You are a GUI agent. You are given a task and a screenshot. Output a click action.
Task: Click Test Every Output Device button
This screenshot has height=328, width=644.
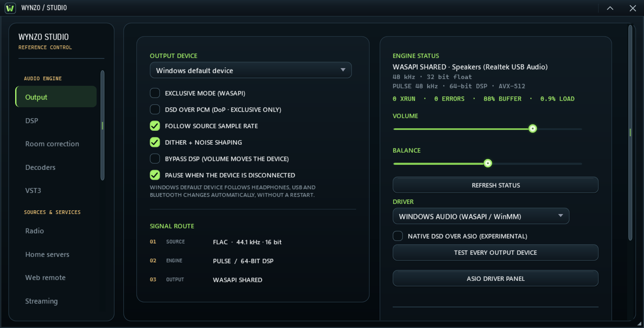[495, 253]
